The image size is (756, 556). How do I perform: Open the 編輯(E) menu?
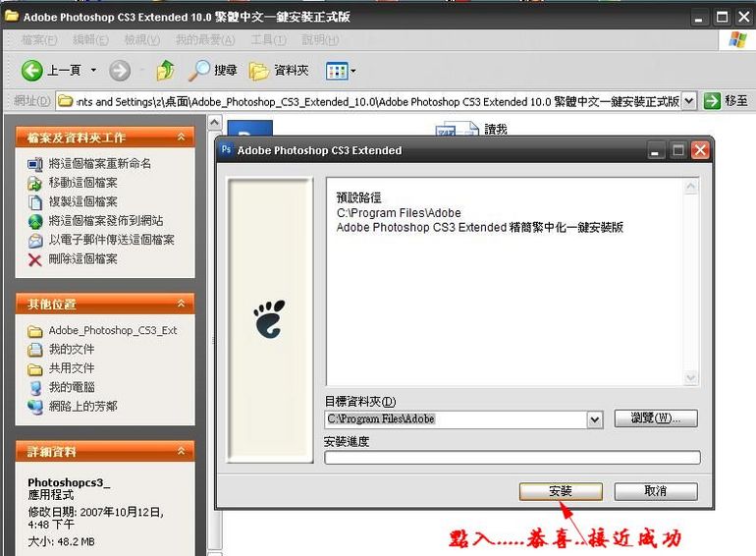point(90,40)
